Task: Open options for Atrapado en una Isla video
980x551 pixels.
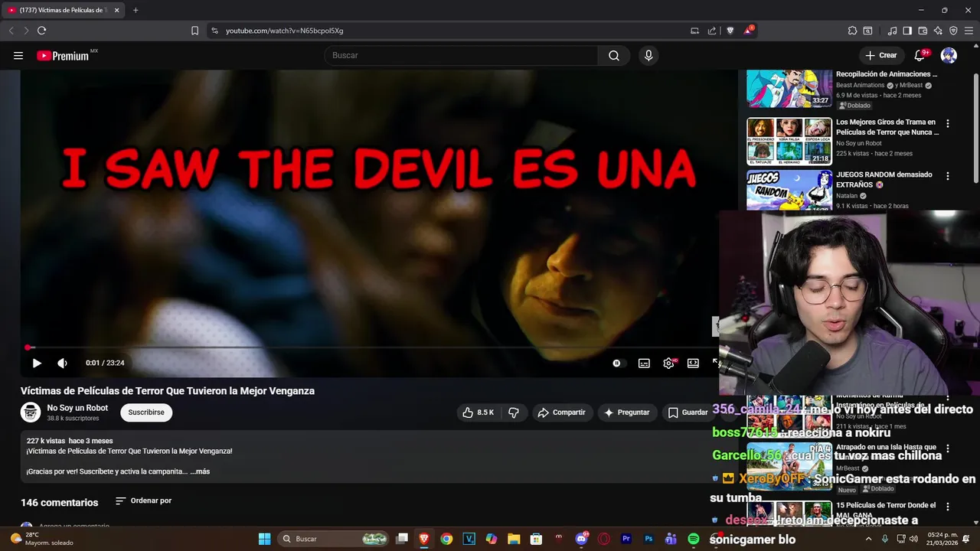Action: coord(948,448)
